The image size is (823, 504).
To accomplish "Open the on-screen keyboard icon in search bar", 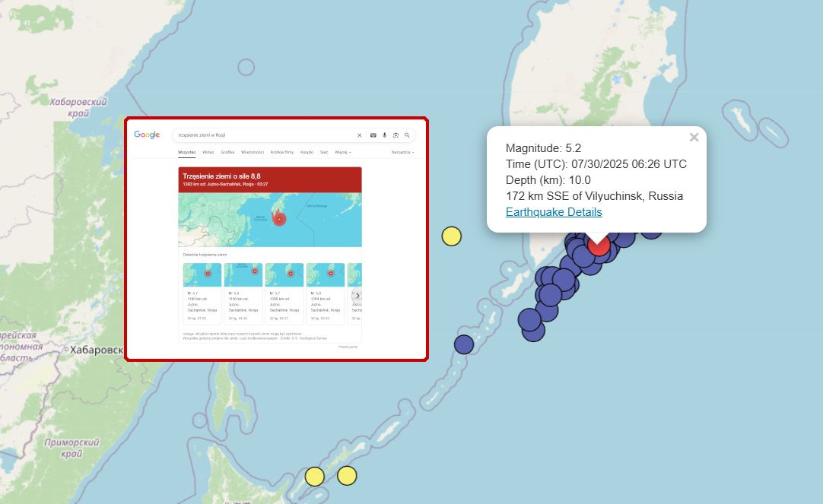I will point(373,135).
